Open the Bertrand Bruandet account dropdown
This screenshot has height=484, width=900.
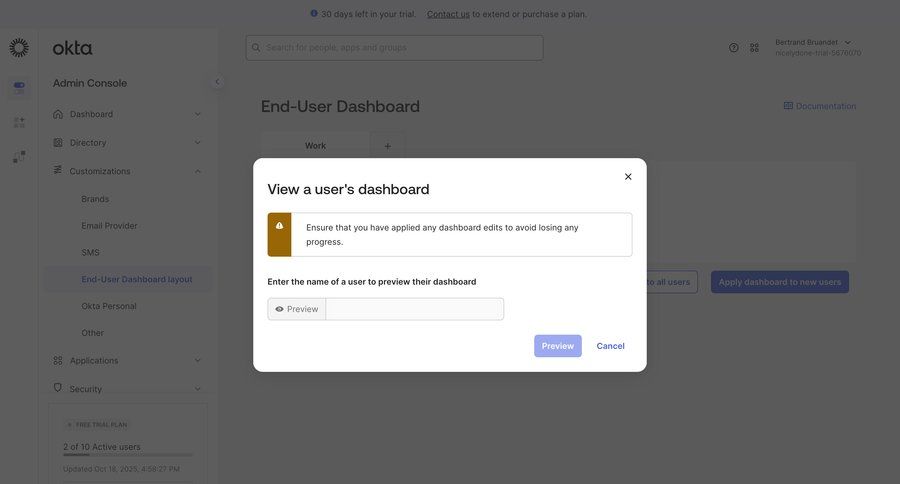(x=848, y=42)
